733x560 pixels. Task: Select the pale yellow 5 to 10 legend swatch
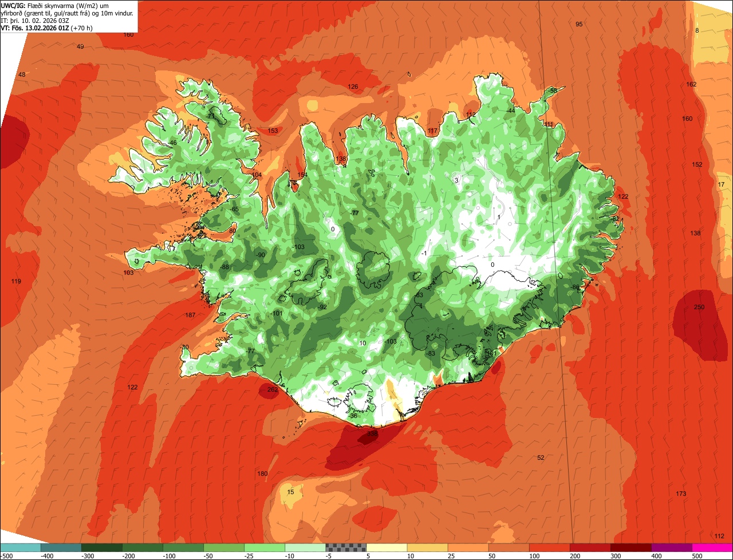[386, 547]
